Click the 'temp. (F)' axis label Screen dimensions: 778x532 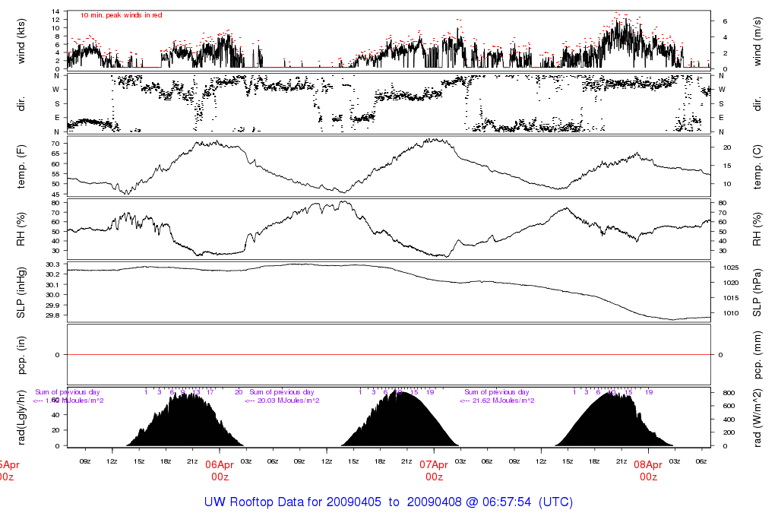coord(21,166)
